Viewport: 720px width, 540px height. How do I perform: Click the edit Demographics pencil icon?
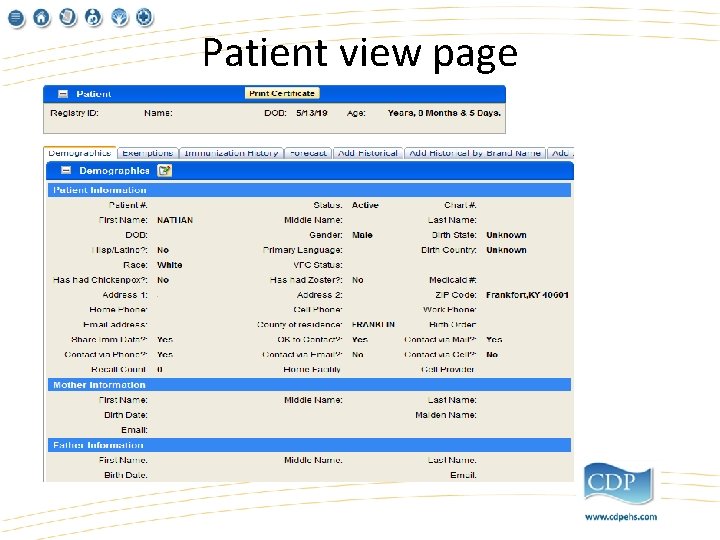pyautogui.click(x=164, y=170)
